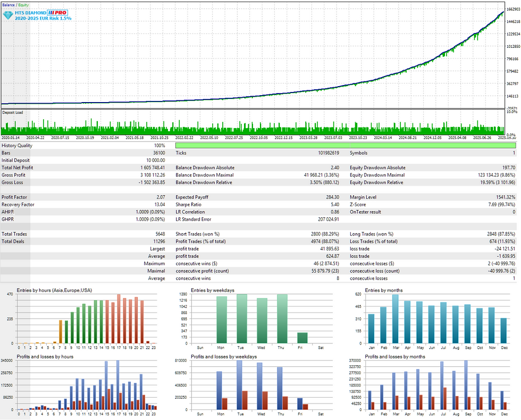Click the blue diamond logo icon

pyautogui.click(x=8, y=15)
